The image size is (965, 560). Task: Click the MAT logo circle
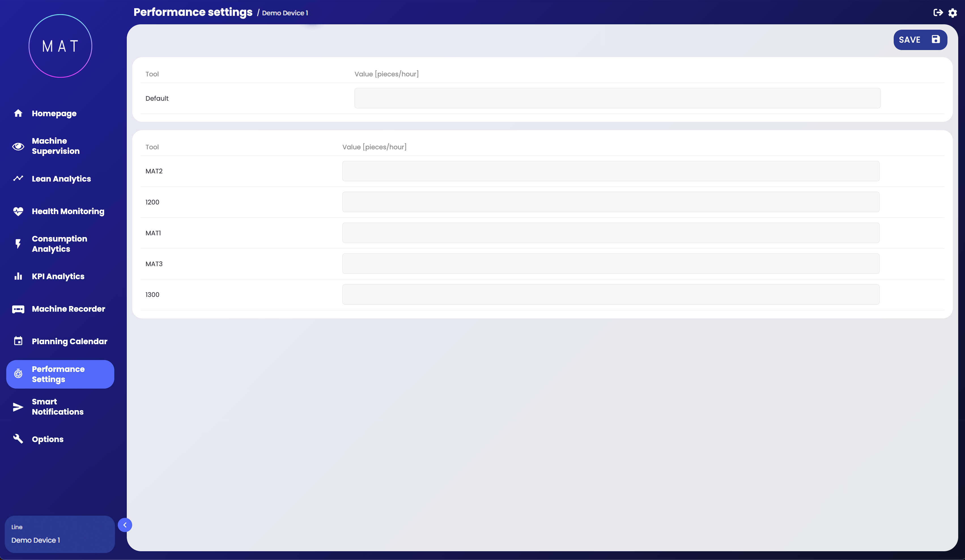(61, 46)
